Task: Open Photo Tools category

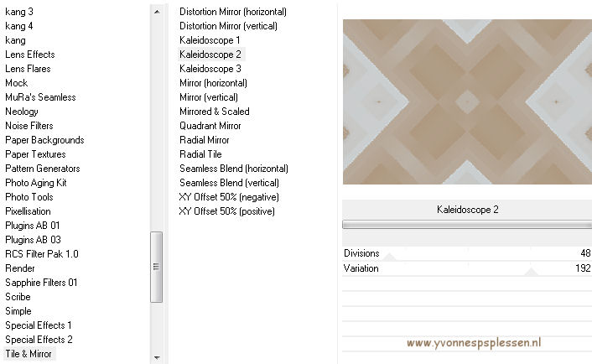Action: [29, 197]
